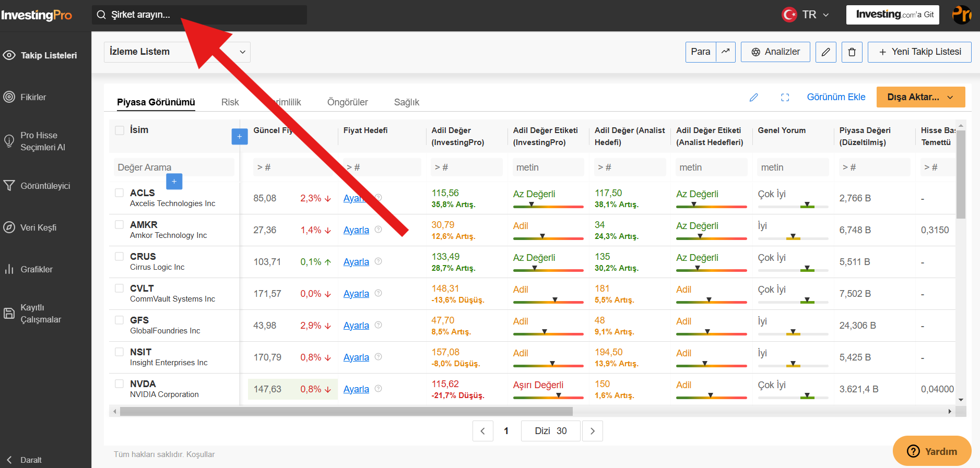Switch to Risk tab

click(x=230, y=102)
